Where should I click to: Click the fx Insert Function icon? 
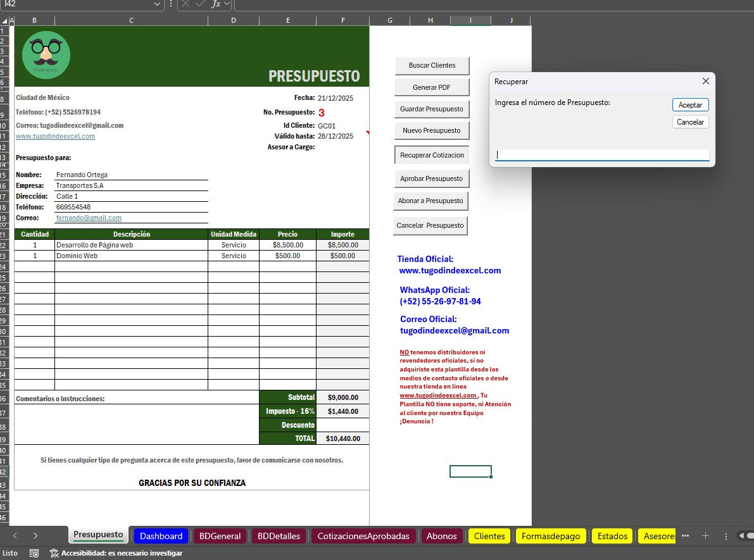pos(215,5)
